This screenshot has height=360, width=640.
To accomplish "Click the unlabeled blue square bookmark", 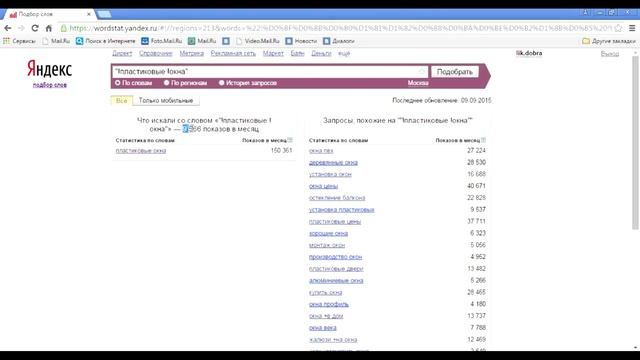I will pyautogui.click(x=226, y=41).
